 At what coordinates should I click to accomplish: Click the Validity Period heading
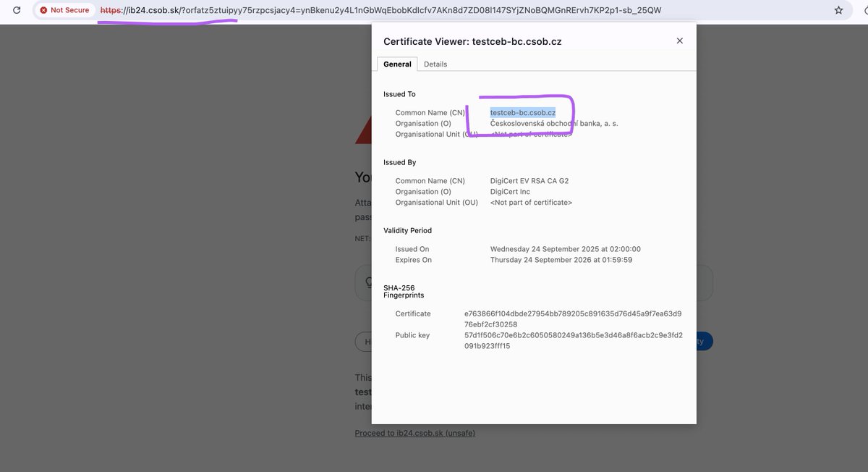click(x=407, y=230)
